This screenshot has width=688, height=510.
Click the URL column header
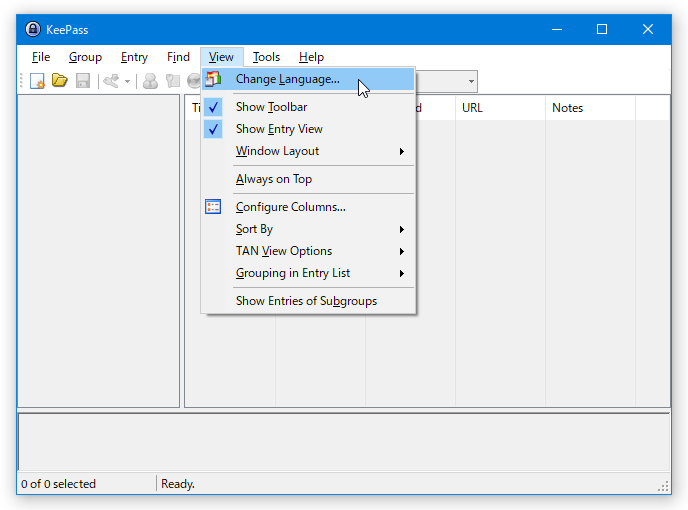click(500, 108)
